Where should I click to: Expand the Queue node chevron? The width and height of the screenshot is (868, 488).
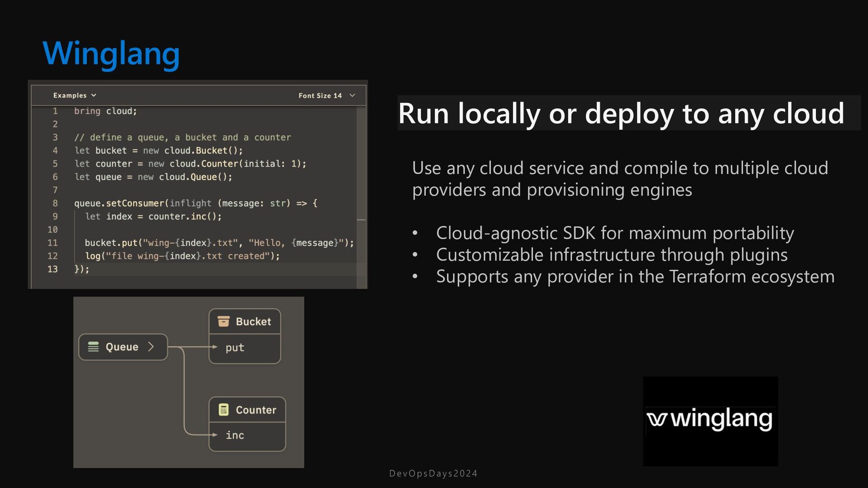151,347
